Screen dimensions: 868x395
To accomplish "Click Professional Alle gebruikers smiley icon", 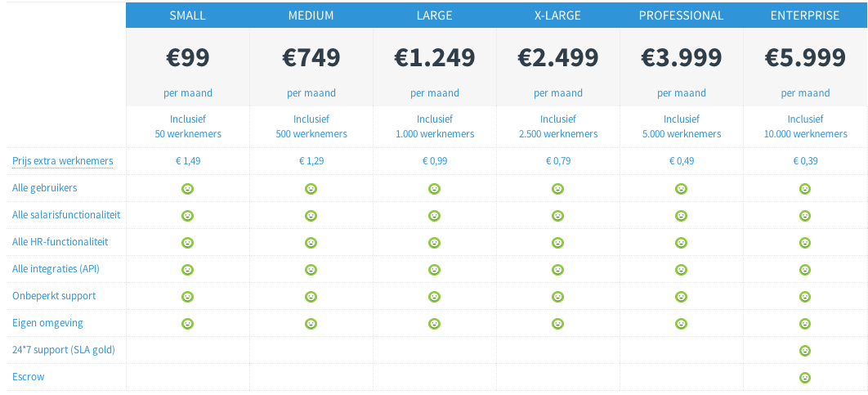I will point(682,189).
